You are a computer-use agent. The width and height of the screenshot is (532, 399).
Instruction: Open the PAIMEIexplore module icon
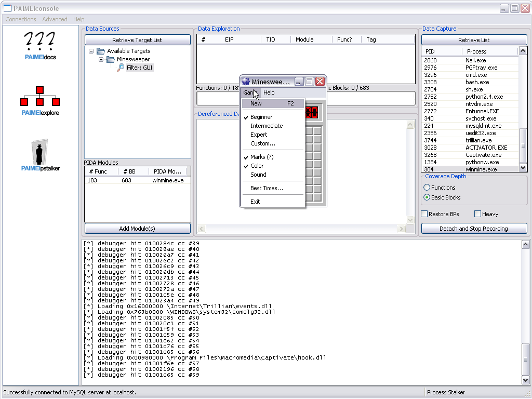(x=40, y=101)
